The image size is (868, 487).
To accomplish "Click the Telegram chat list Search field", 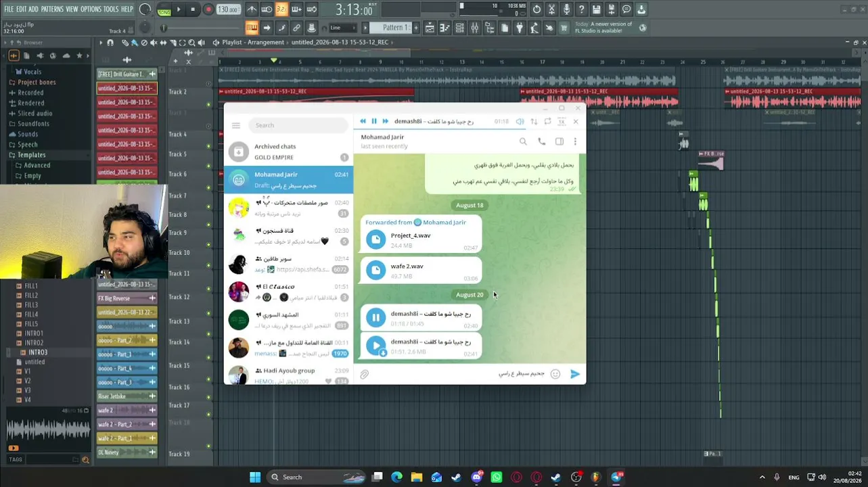I will pyautogui.click(x=298, y=125).
